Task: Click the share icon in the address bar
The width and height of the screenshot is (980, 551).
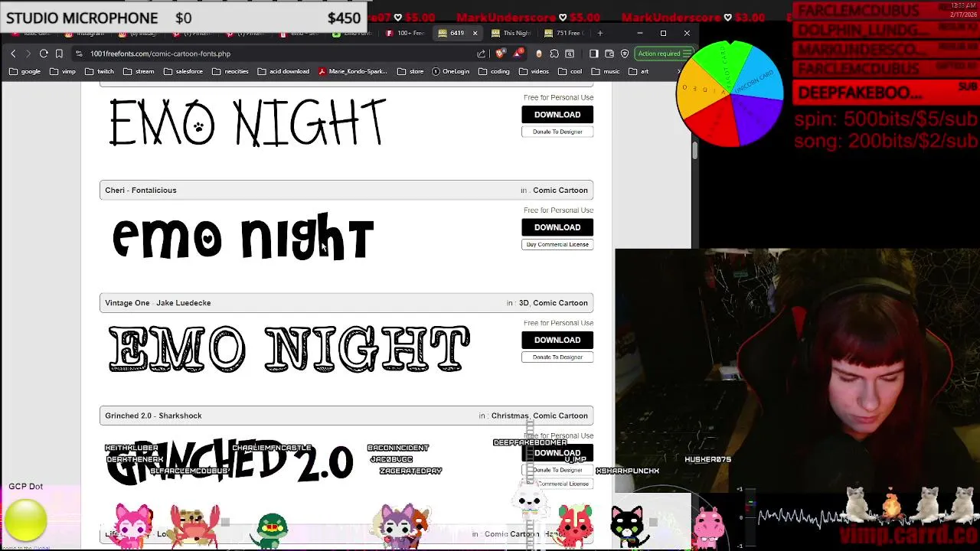Action: 481,54
